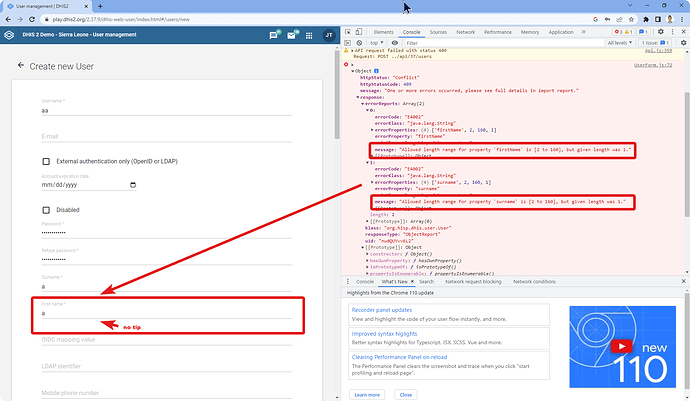Collapse errorReports Array(2) node
Screen dimensions: 690x401
(x=362, y=104)
